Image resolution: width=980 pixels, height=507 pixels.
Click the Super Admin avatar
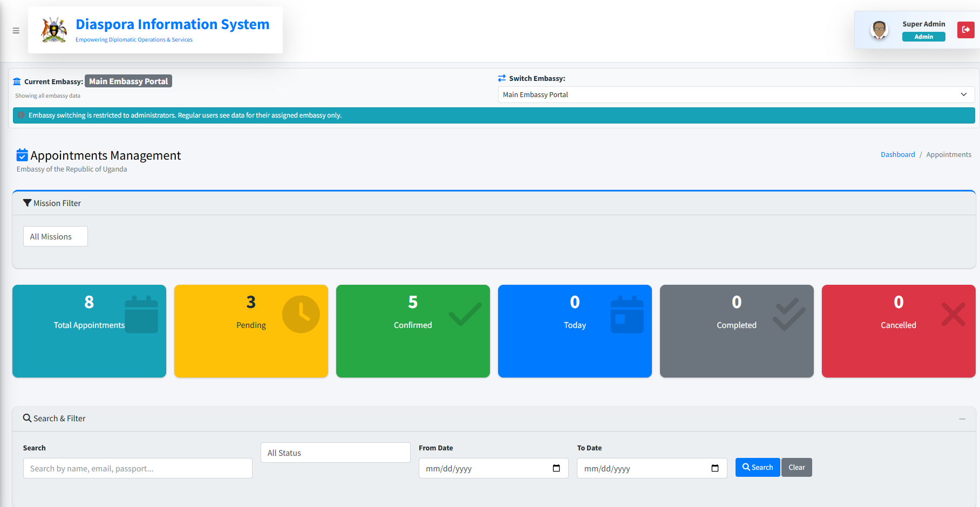tap(880, 30)
